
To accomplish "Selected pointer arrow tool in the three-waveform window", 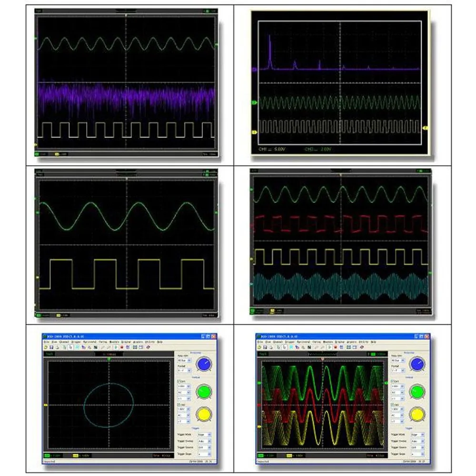I will pyautogui.click(x=285, y=347).
